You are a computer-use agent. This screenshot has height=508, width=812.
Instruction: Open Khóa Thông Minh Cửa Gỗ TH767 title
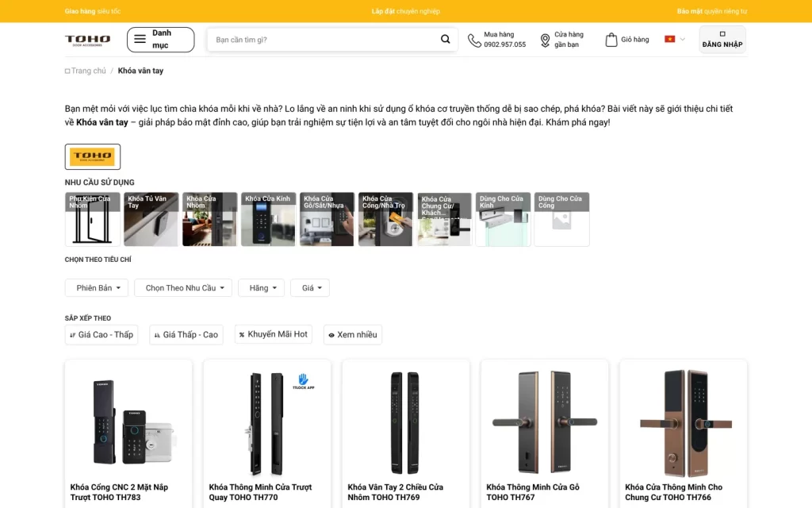pyautogui.click(x=533, y=492)
